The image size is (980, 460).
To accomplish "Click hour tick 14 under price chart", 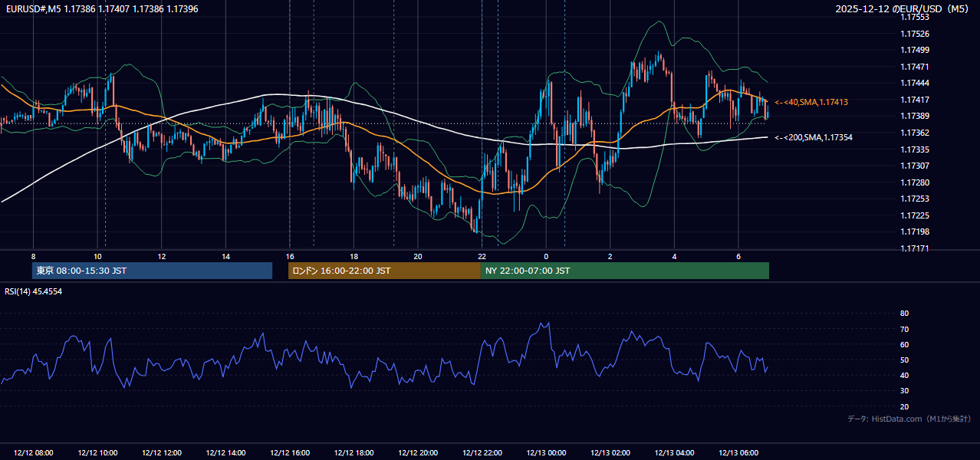I will point(225,256).
